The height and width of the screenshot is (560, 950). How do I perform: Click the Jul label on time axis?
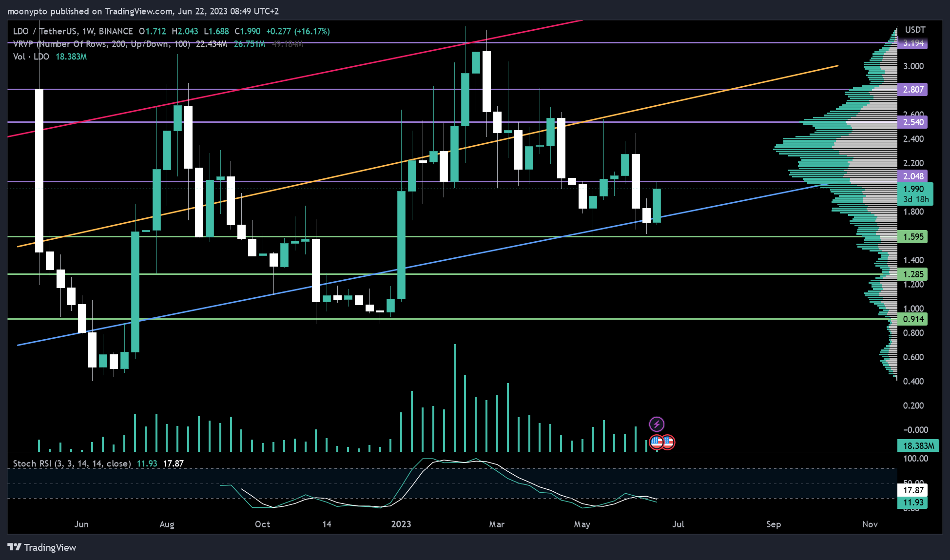678,524
